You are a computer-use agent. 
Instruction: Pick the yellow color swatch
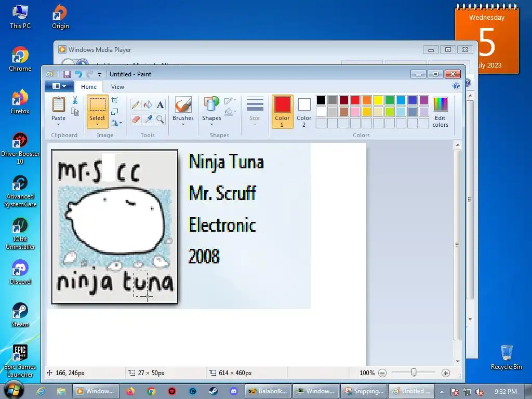click(378, 100)
